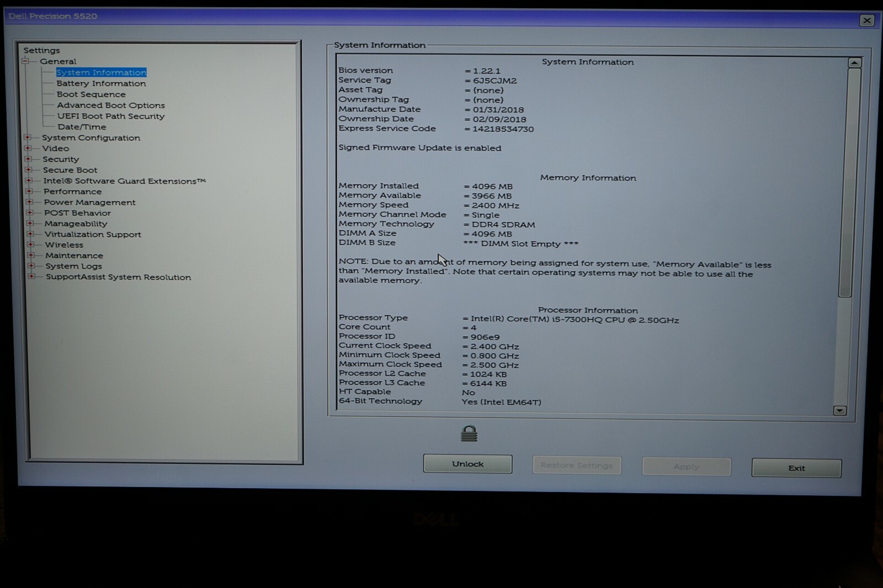Image resolution: width=883 pixels, height=588 pixels.
Task: Click the DIMM Slot Empty text
Action: point(521,244)
